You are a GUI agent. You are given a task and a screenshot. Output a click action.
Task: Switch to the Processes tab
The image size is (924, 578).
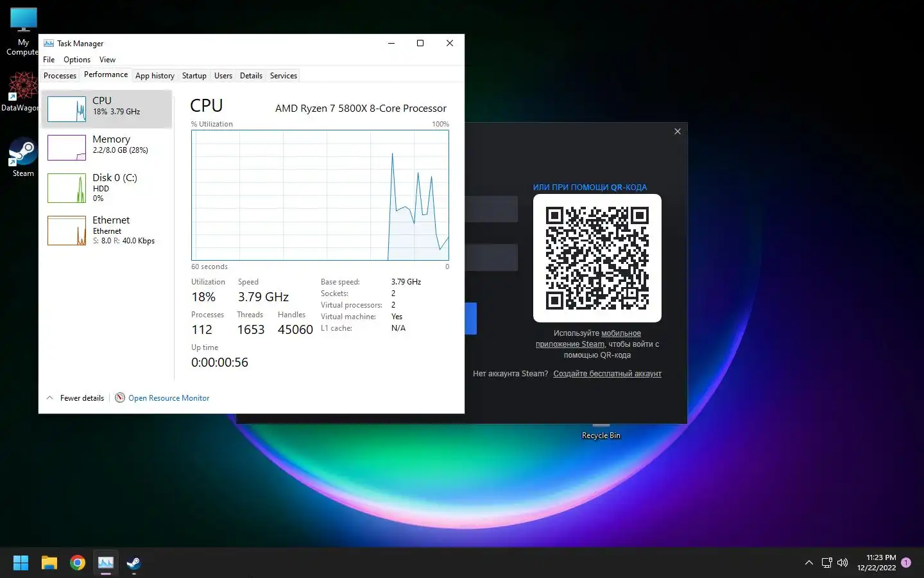click(60, 76)
